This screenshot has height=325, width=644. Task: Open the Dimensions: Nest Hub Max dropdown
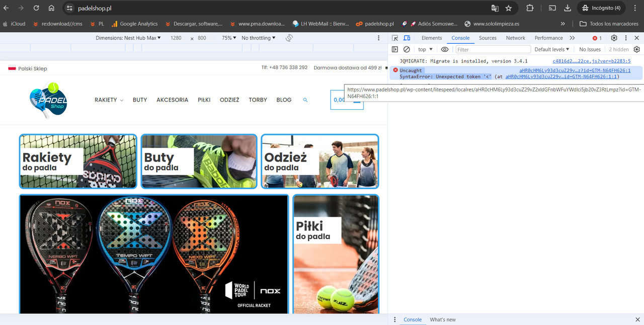tap(128, 38)
